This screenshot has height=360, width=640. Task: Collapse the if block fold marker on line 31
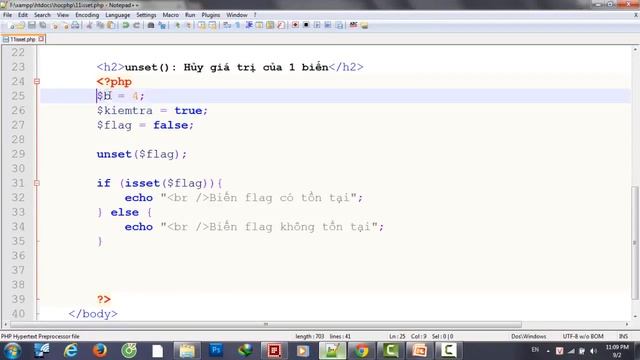click(x=37, y=183)
